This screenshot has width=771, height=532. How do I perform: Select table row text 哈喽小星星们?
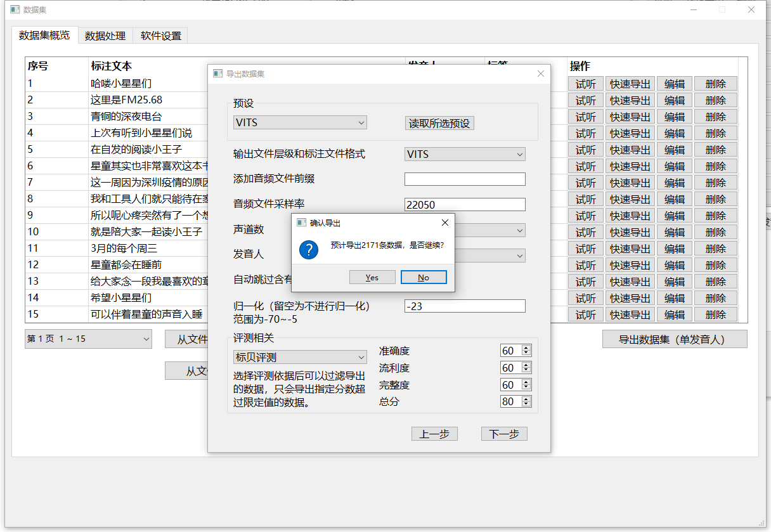pos(121,83)
